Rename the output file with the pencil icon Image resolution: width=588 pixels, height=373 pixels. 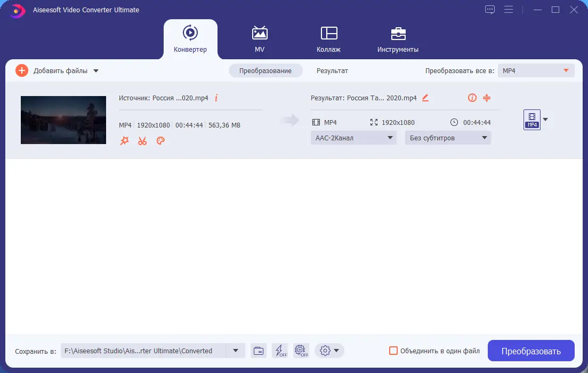[425, 98]
